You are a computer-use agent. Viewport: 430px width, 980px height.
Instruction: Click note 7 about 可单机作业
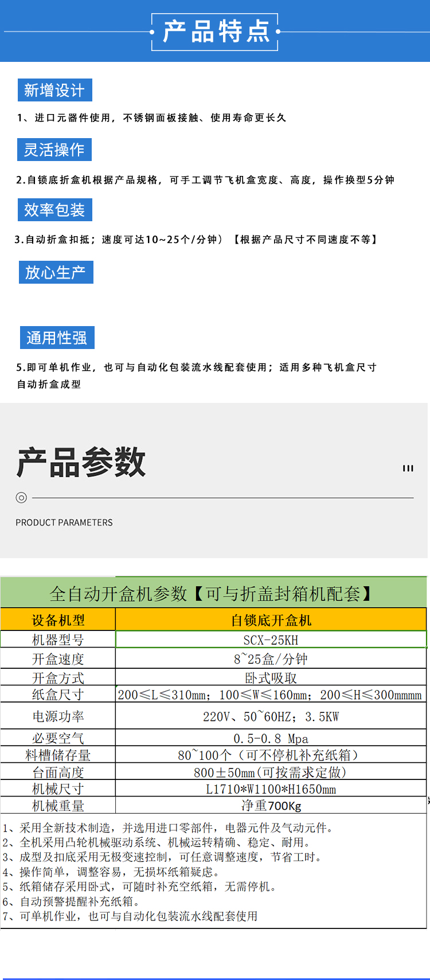pyautogui.click(x=130, y=916)
